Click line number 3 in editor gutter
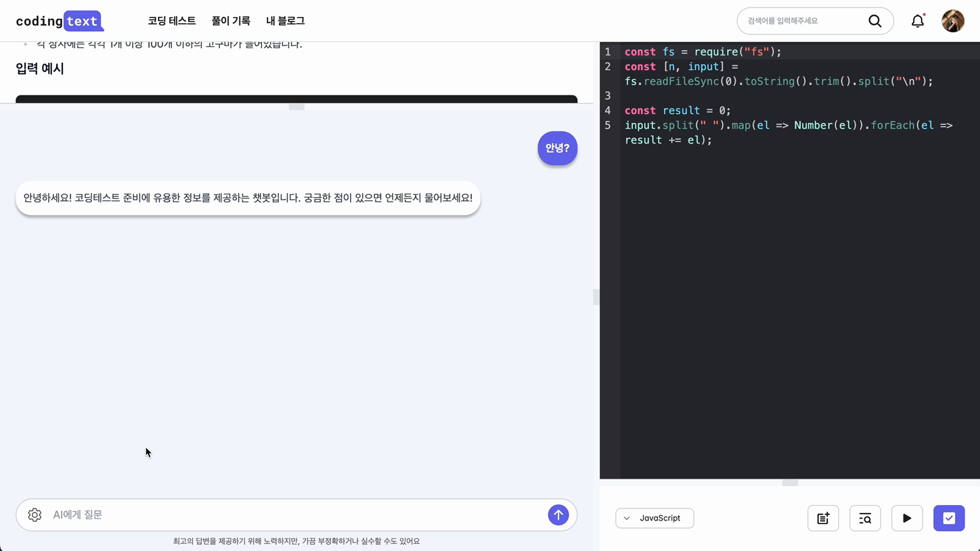 coord(608,96)
